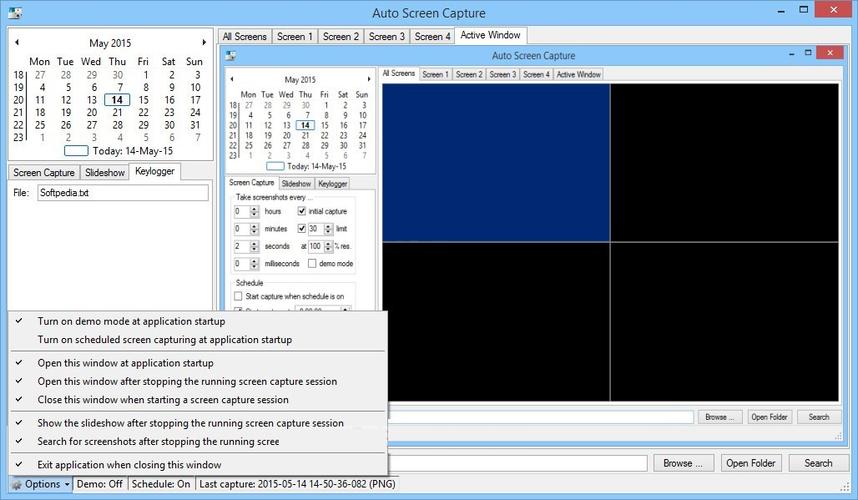Toggle Turn on scheduled screen capturing at startup
The height and width of the screenshot is (500, 858).
[198, 340]
